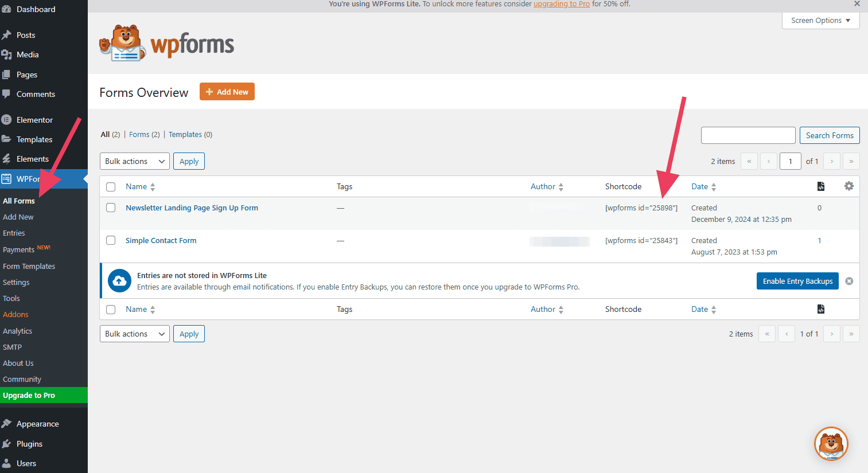Click the Search Forms button
The height and width of the screenshot is (473, 868).
830,135
